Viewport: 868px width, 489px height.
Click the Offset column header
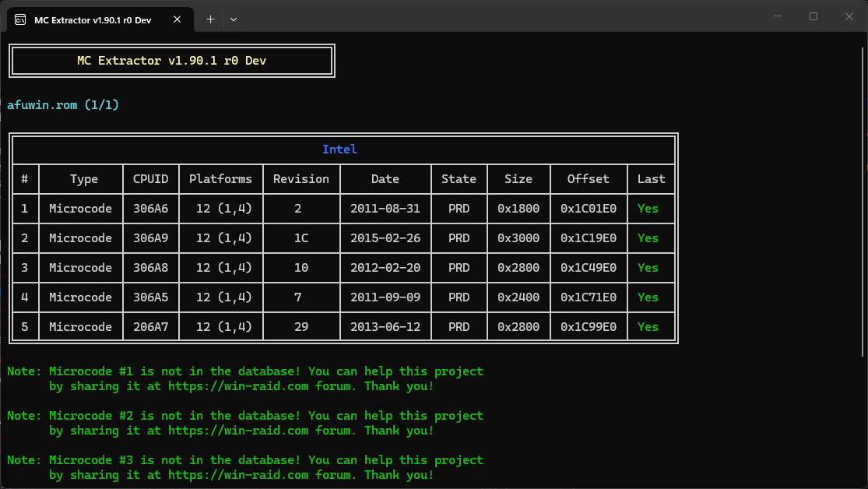[588, 179]
